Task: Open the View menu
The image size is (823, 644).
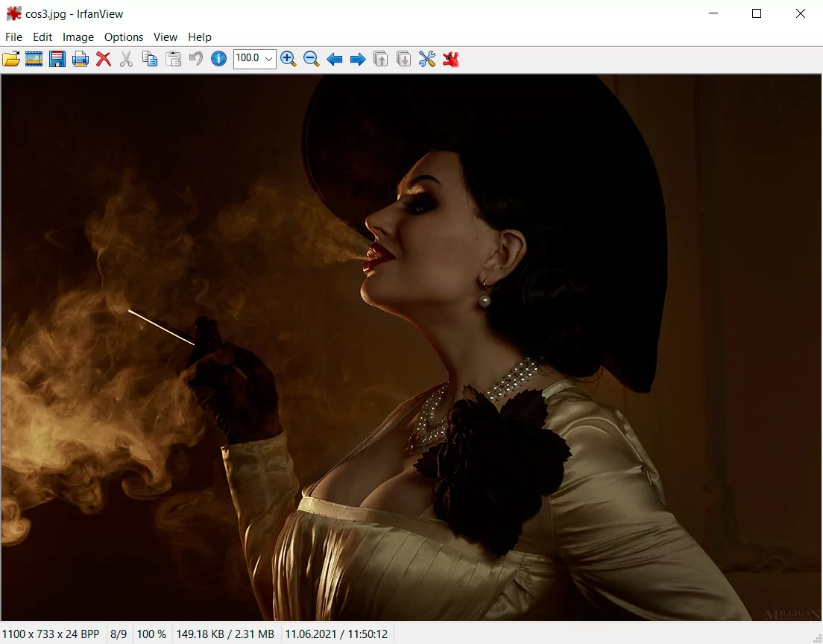Action: [165, 37]
